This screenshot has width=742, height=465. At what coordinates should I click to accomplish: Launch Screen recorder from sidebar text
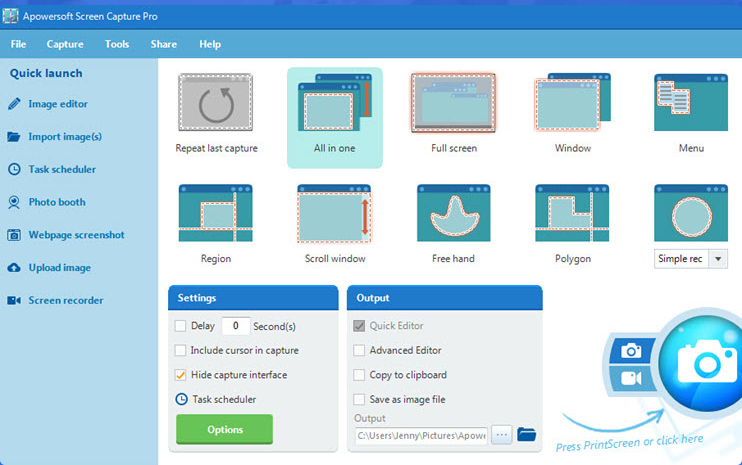coord(66,300)
